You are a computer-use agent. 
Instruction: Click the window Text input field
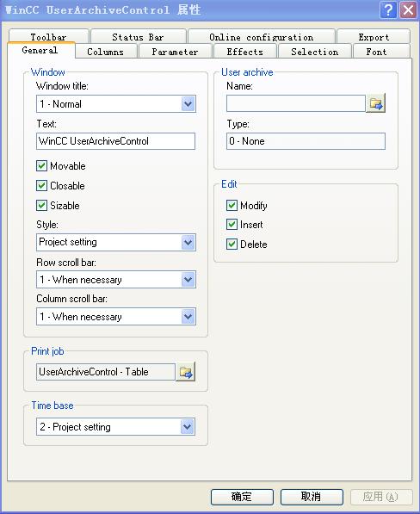pos(115,141)
